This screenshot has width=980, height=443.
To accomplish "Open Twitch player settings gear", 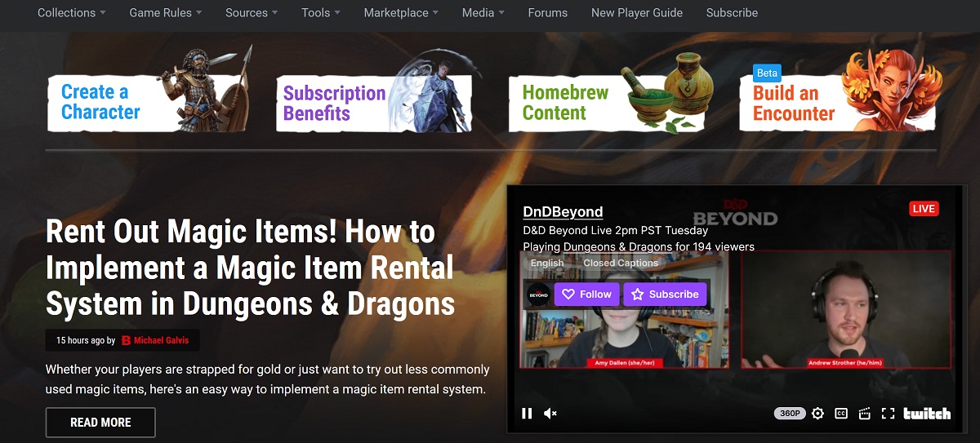I will tap(817, 414).
